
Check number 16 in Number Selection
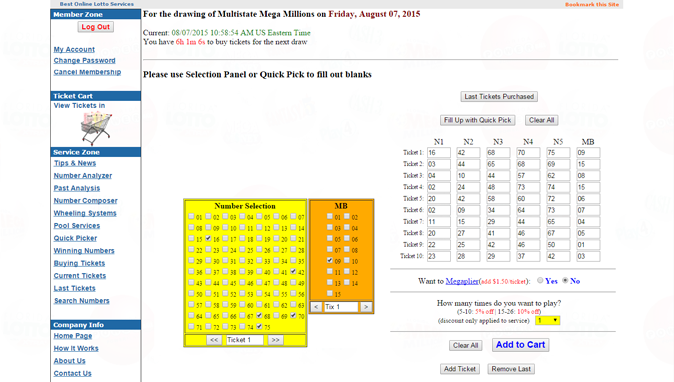click(208, 238)
